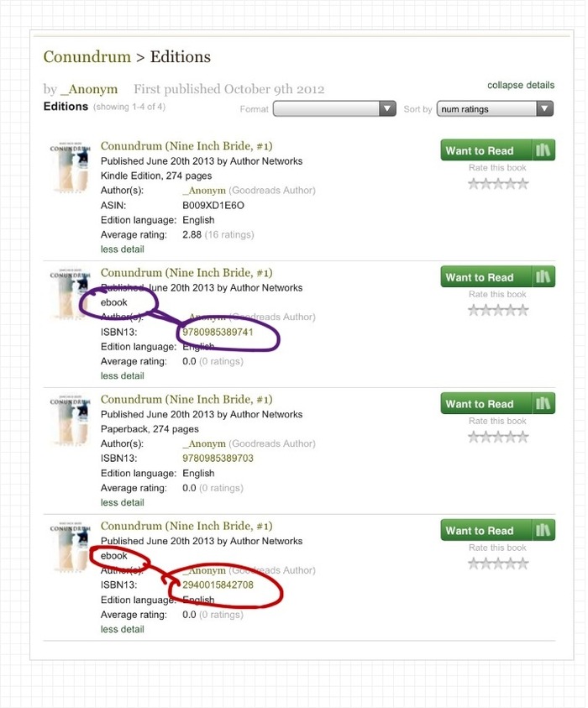Rate Kindle Edition five stars
This screenshot has height=708, width=588.
522,183
